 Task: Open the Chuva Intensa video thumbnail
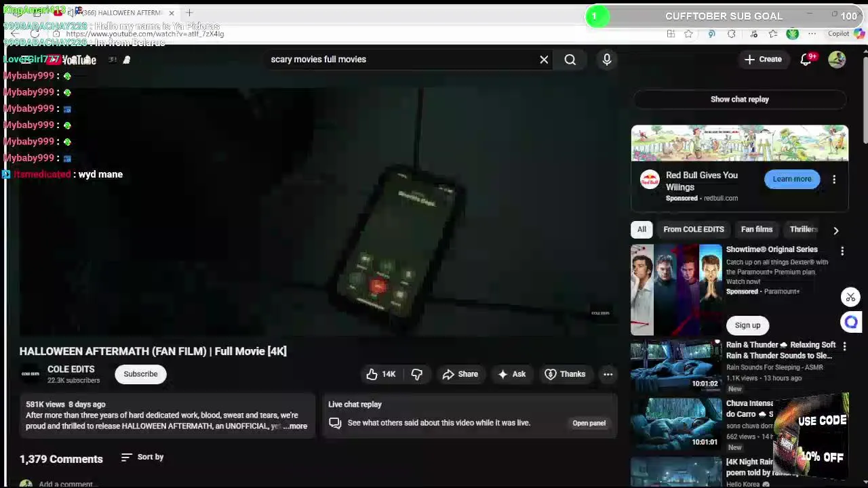[676, 422]
